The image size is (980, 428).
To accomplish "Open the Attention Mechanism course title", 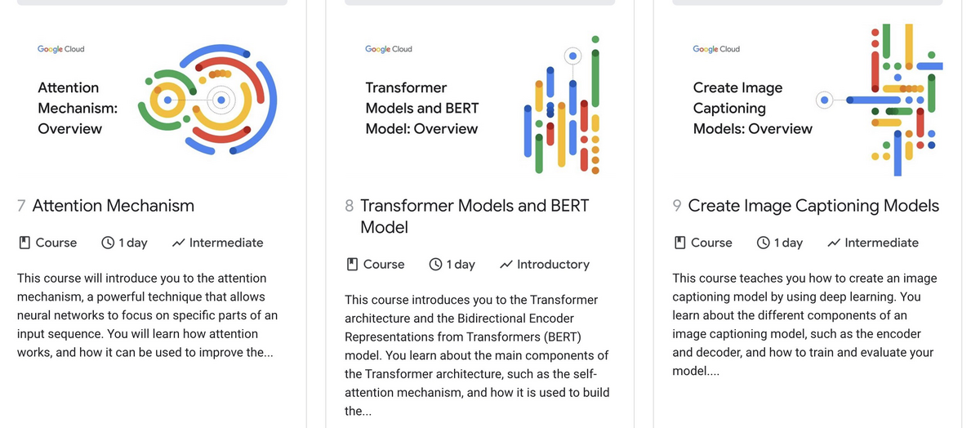I will [x=114, y=206].
